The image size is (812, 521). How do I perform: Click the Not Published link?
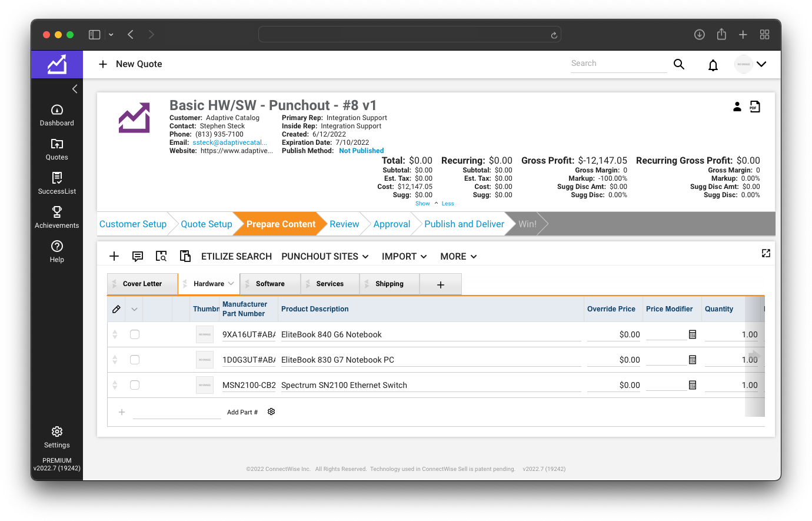point(361,151)
